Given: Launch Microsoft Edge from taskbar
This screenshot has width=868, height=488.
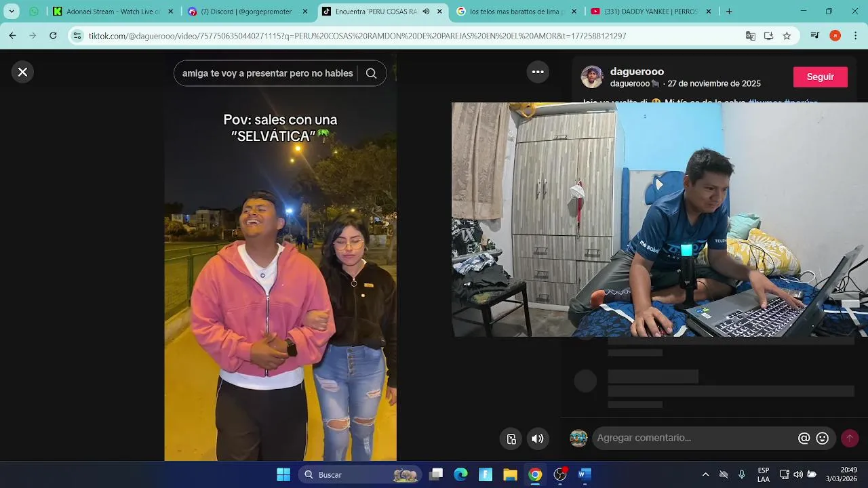Looking at the screenshot, I should click(x=461, y=474).
